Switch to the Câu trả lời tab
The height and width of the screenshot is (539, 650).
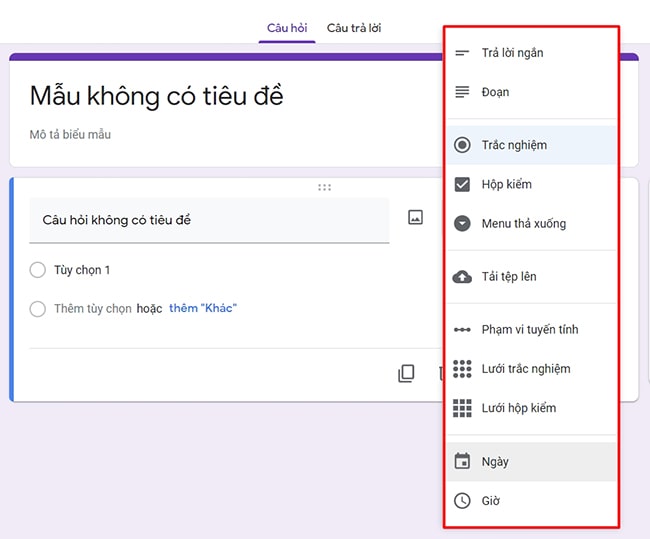pyautogui.click(x=353, y=28)
